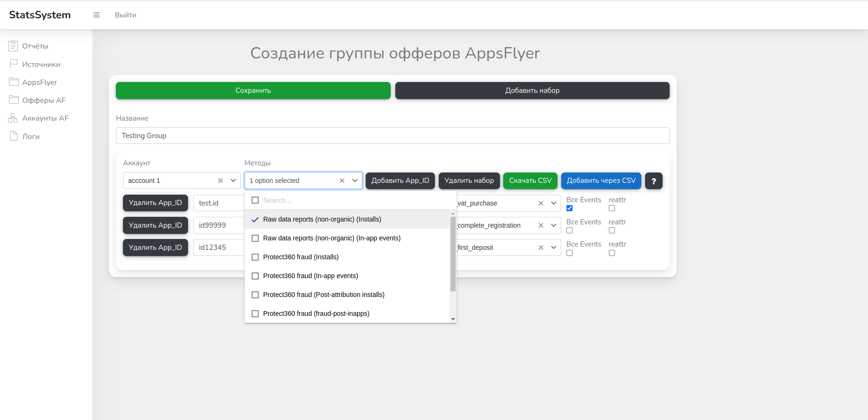Collapse the Методы dropdown arrow
This screenshot has width=868, height=420.
click(x=355, y=181)
